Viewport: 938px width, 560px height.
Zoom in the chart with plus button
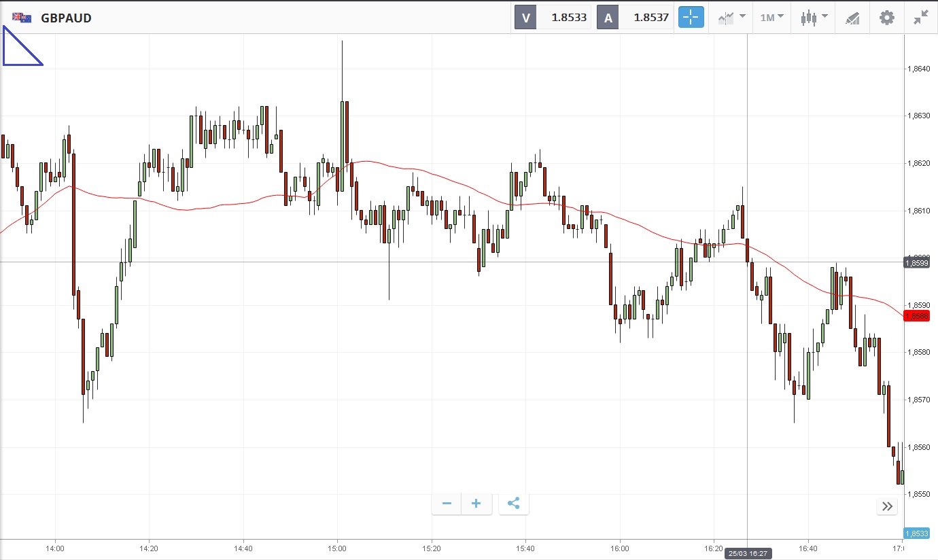pos(476,504)
